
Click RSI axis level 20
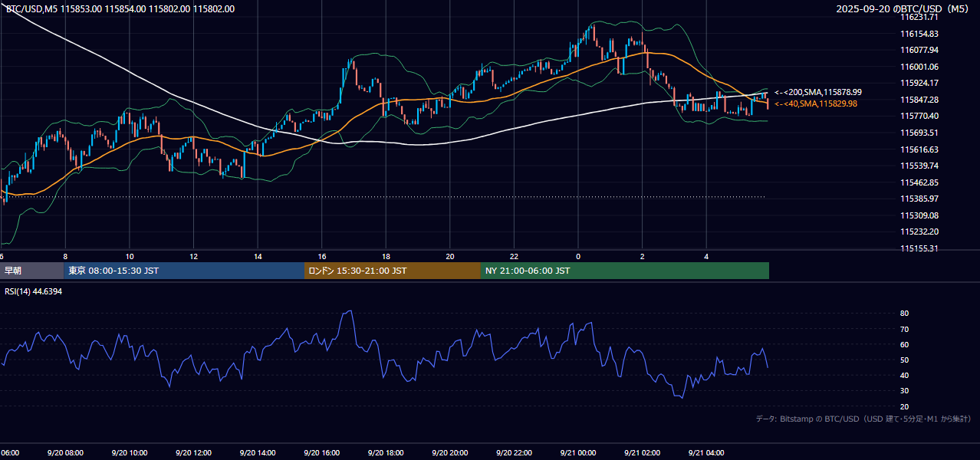[904, 406]
